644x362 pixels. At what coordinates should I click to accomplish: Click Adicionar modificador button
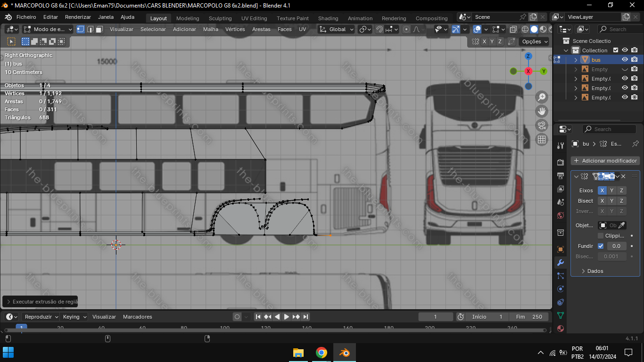[x=605, y=161]
